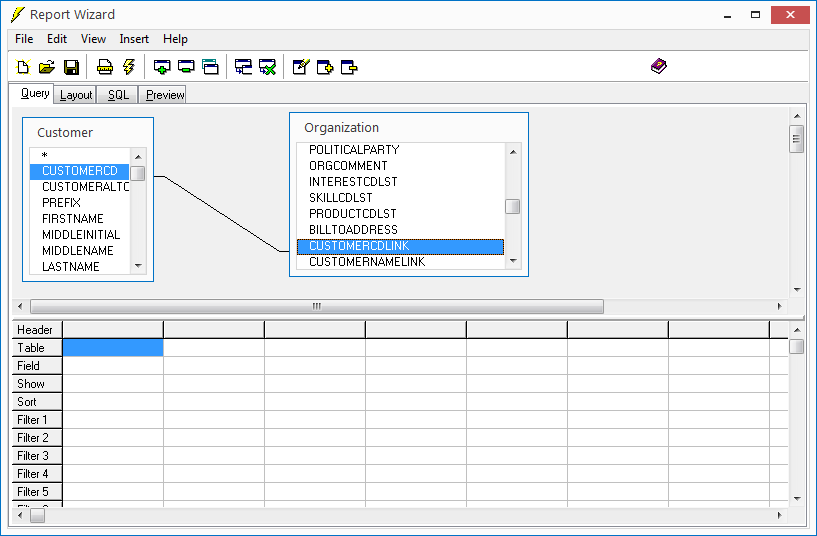Click the highlighted Table cell in first column
Screen dimensions: 817x536
click(113, 348)
